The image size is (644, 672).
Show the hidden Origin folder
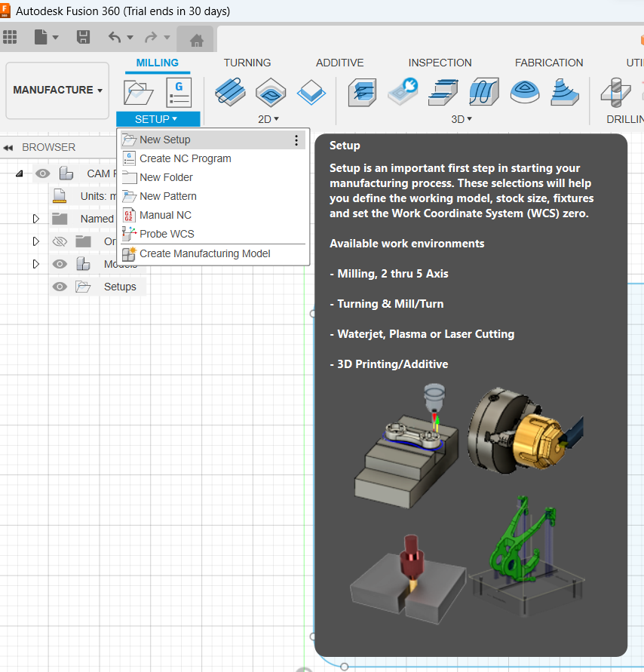tap(60, 241)
